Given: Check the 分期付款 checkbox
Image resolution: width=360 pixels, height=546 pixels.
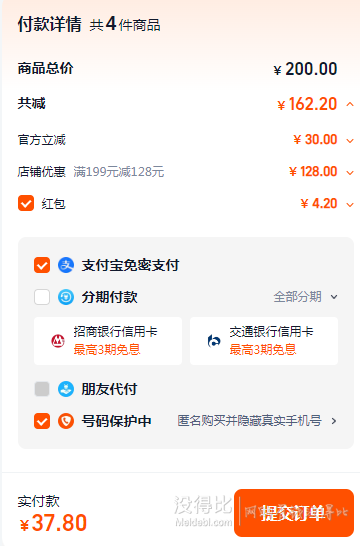Looking at the screenshot, I should click(x=42, y=297).
